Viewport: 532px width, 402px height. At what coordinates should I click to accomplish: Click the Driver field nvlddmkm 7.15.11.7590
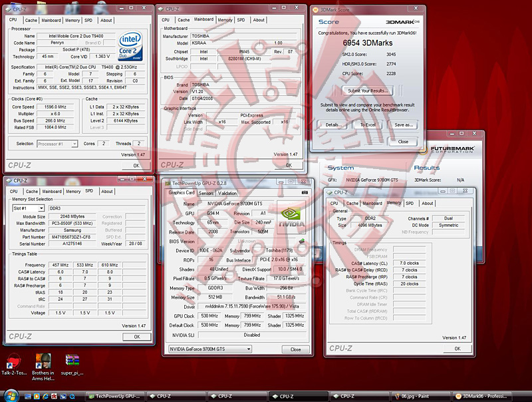[252, 306]
